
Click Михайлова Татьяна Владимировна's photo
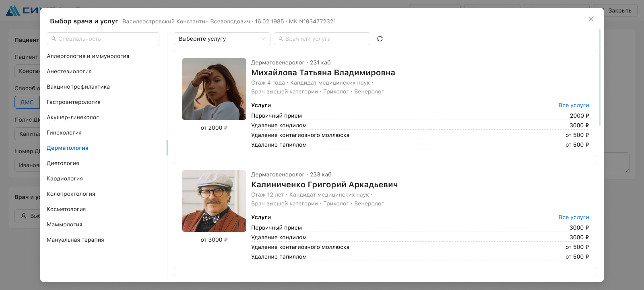tap(214, 89)
